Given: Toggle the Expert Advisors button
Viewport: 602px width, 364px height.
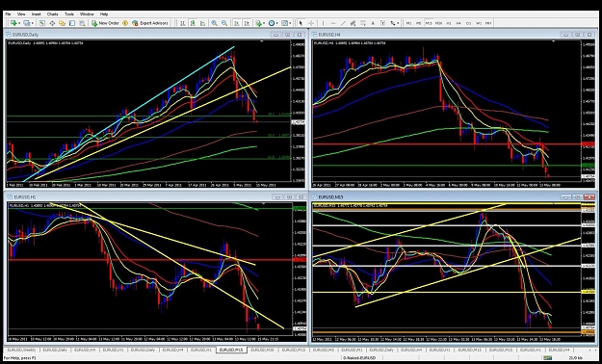Looking at the screenshot, I should coord(150,23).
